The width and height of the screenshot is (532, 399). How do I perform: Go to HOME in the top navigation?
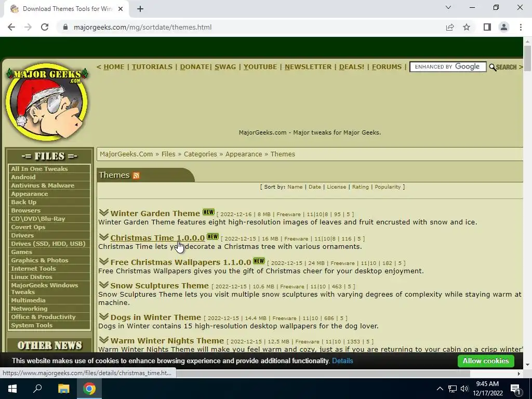[114, 67]
